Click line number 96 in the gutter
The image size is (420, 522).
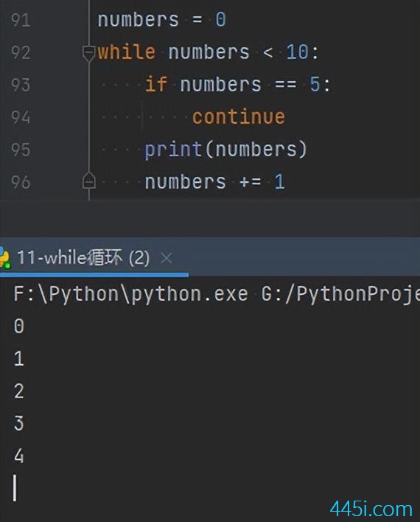pyautogui.click(x=21, y=182)
